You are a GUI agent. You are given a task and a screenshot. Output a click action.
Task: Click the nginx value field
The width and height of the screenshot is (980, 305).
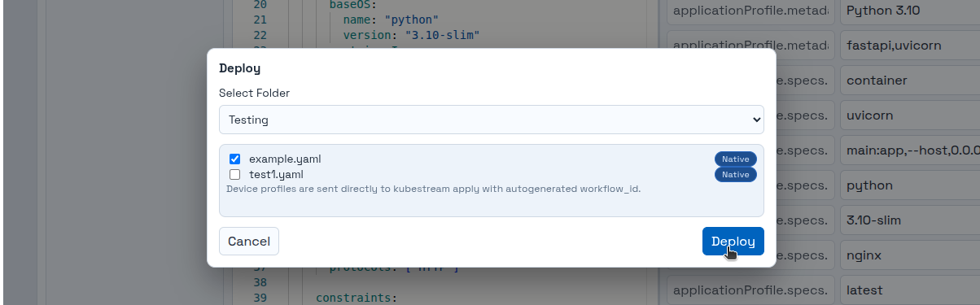tap(910, 255)
